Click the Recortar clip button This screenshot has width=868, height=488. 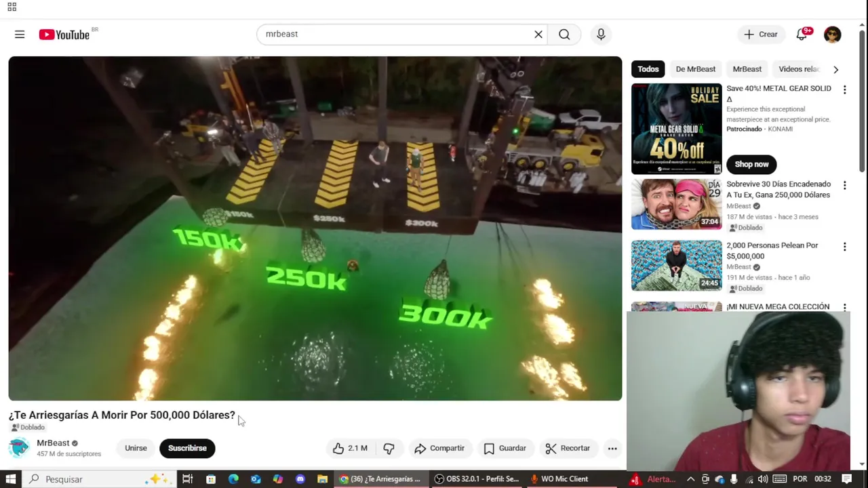pos(568,448)
